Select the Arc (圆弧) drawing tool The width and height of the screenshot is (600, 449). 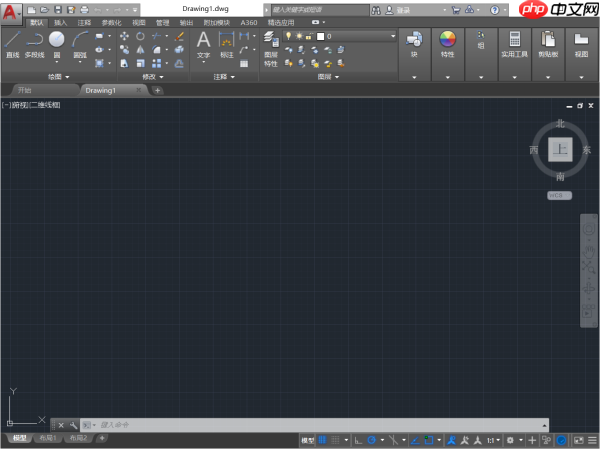80,44
